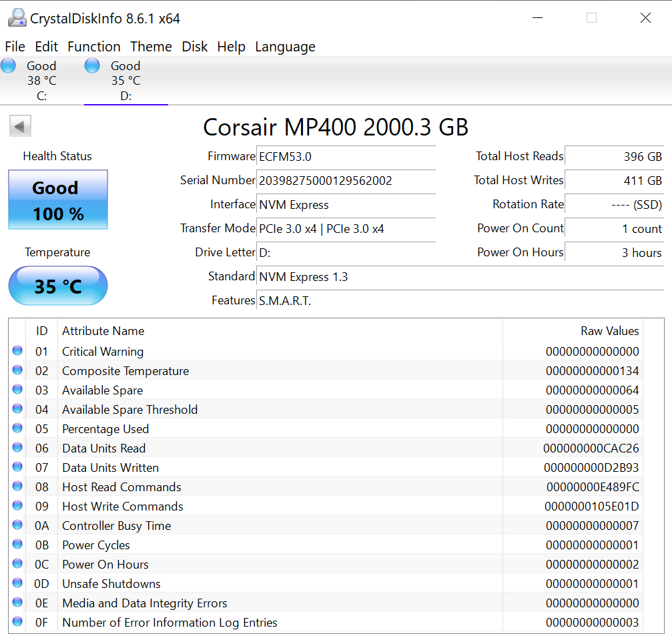Switch to the C: drive tab
Screen dimensions: 672x642
(41, 81)
